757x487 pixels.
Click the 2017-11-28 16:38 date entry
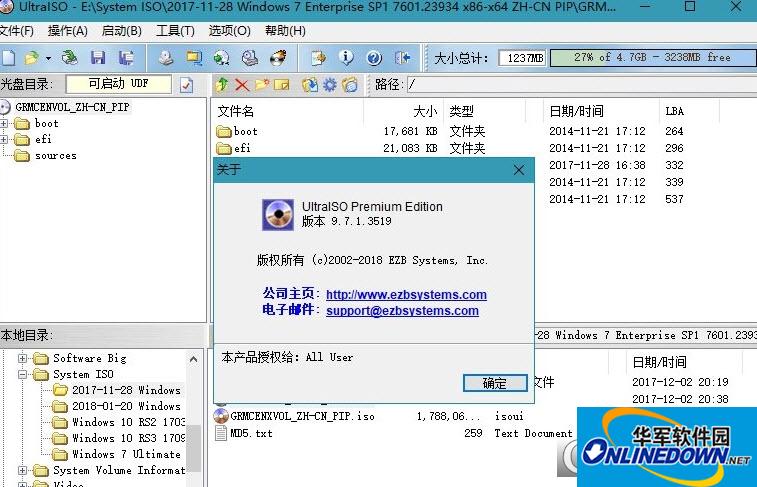pyautogui.click(x=597, y=165)
